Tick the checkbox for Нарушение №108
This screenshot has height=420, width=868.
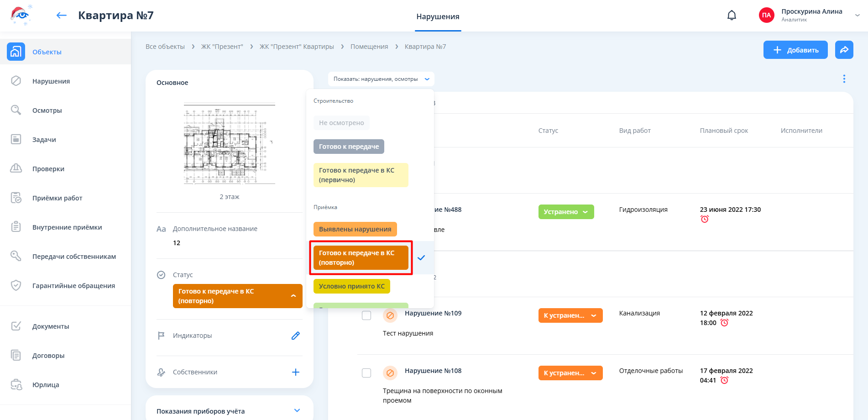point(366,373)
